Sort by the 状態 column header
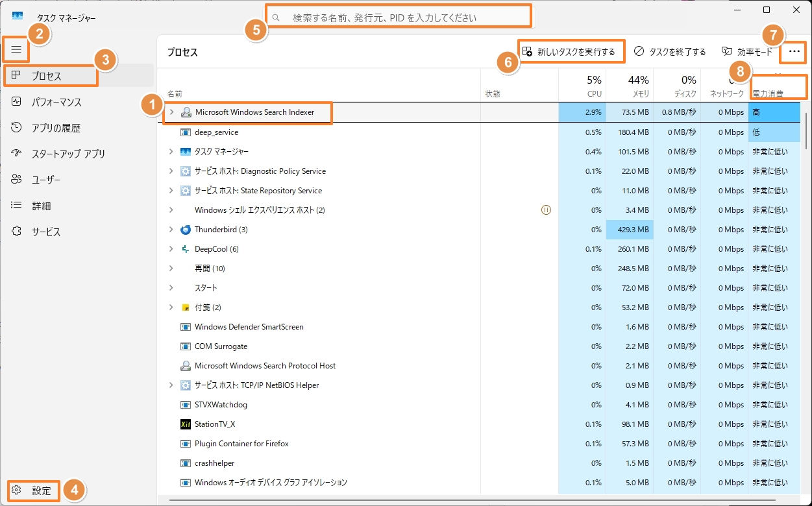The height and width of the screenshot is (506, 812). pyautogui.click(x=519, y=85)
